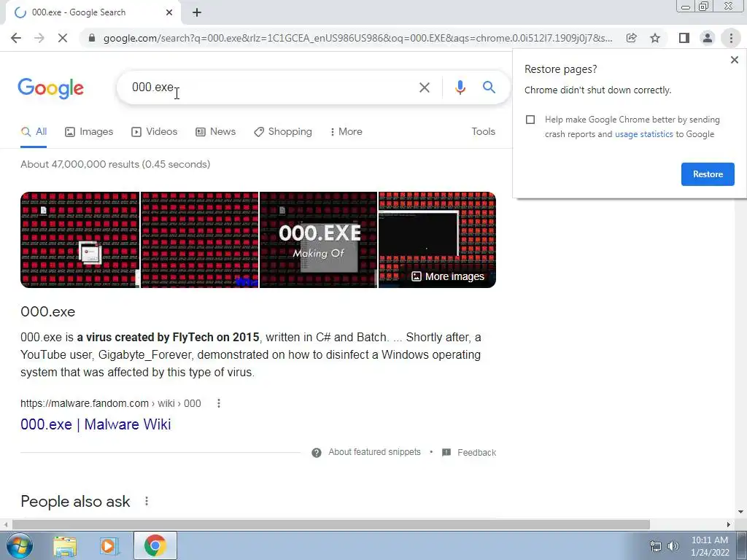This screenshot has width=747, height=560.
Task: Switch to News results
Action: [x=215, y=132]
